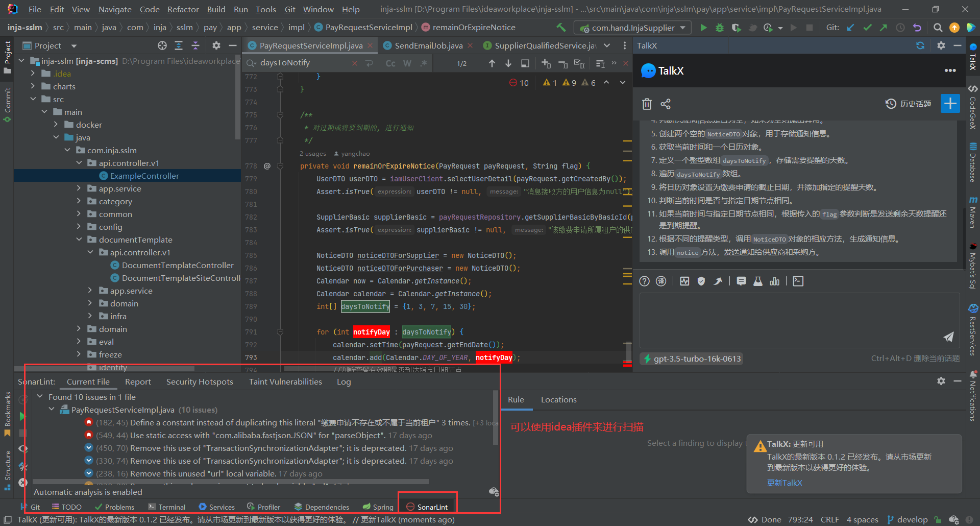Screen dimensions: 980x526
Task: Open the TalkX panel settings gear
Action: point(941,45)
